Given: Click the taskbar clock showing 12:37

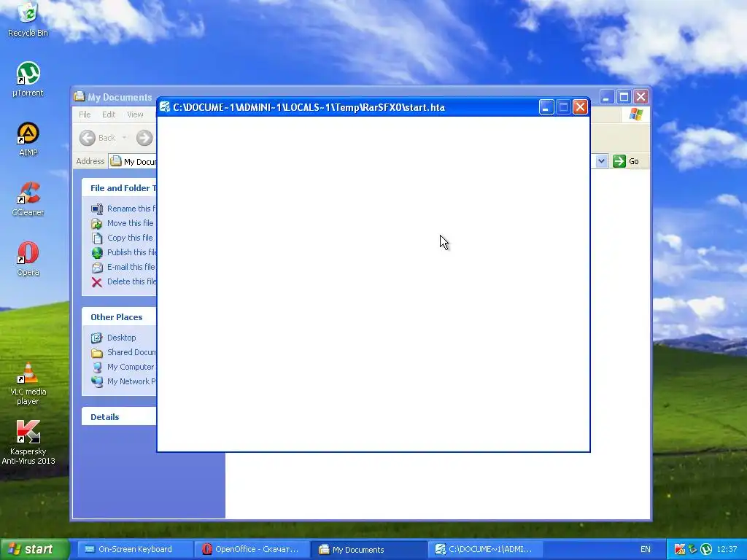Looking at the screenshot, I should pos(727,549).
